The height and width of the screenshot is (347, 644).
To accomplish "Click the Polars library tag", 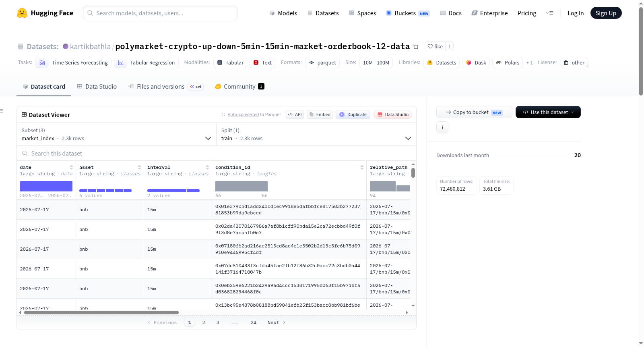I will point(508,62).
